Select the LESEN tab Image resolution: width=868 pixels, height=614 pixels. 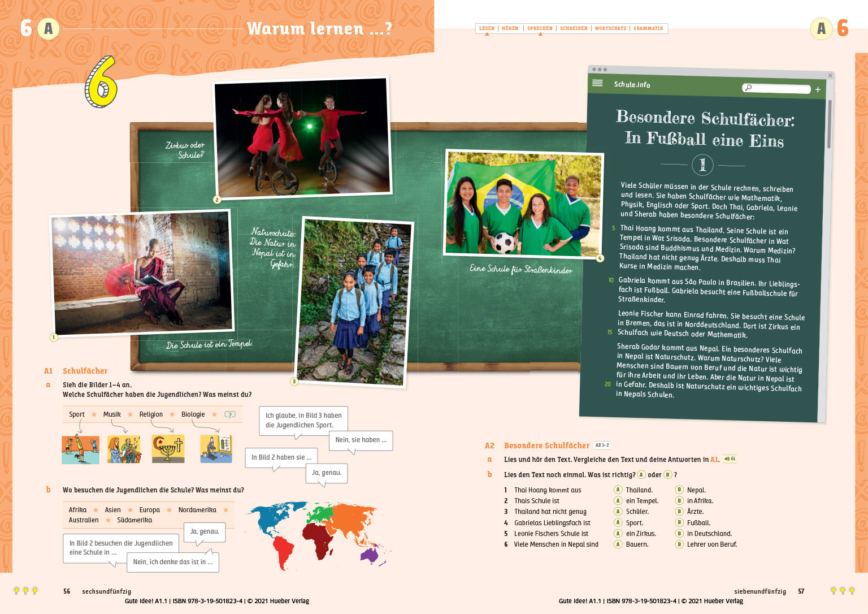[x=487, y=28]
